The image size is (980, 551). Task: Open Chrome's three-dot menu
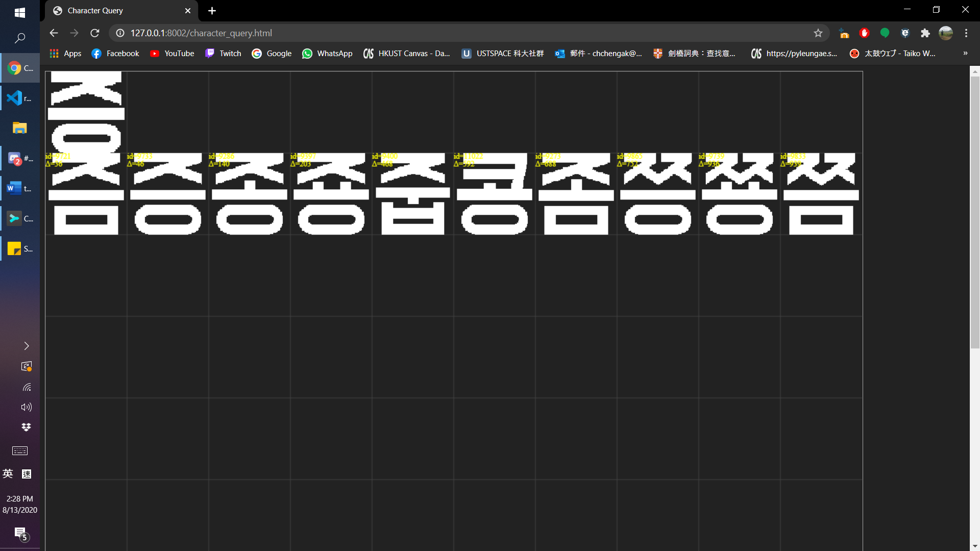966,33
